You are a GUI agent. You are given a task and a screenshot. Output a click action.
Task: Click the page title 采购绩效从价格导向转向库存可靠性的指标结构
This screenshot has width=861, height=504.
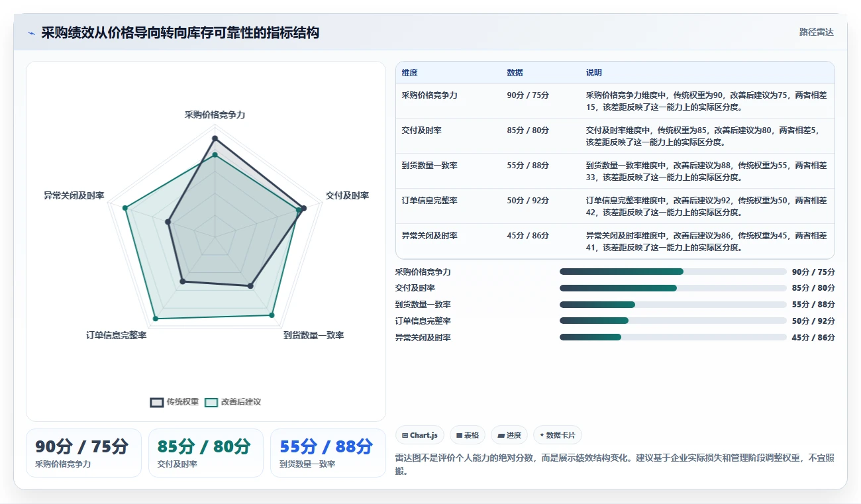pos(180,32)
